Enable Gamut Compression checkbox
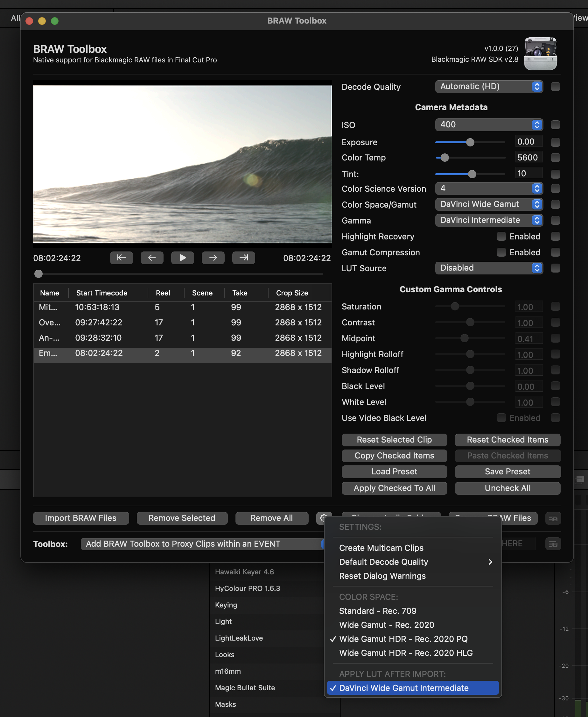The height and width of the screenshot is (717, 588). (x=501, y=252)
